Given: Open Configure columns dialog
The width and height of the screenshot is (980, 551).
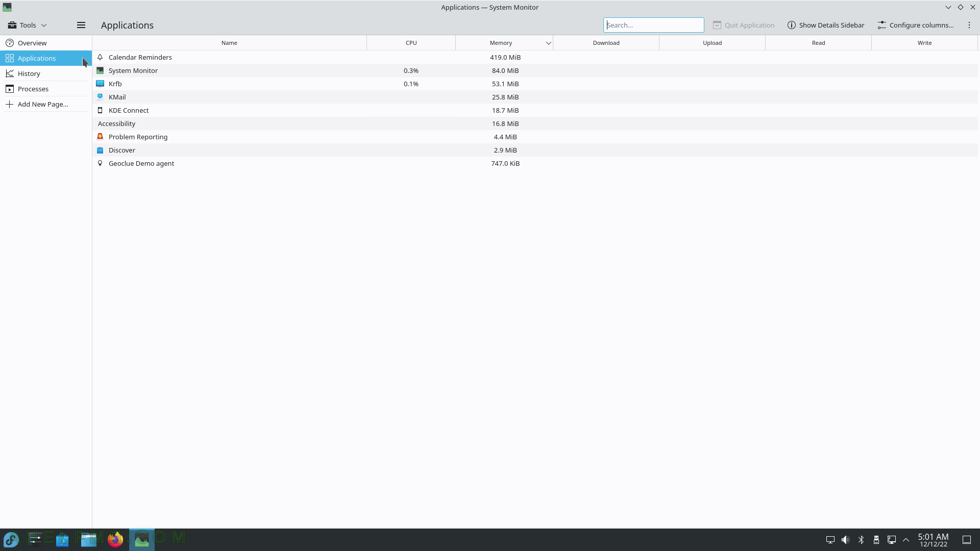Looking at the screenshot, I should pyautogui.click(x=916, y=25).
